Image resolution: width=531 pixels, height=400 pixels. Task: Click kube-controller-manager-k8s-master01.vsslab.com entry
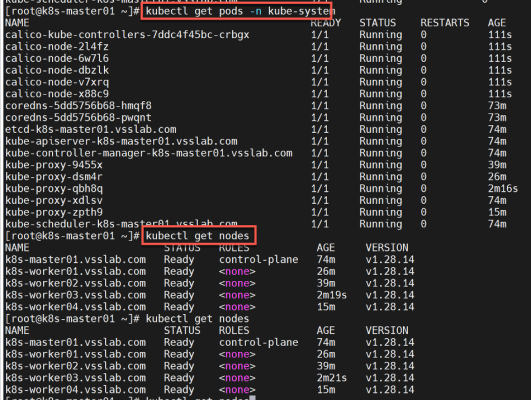149,153
